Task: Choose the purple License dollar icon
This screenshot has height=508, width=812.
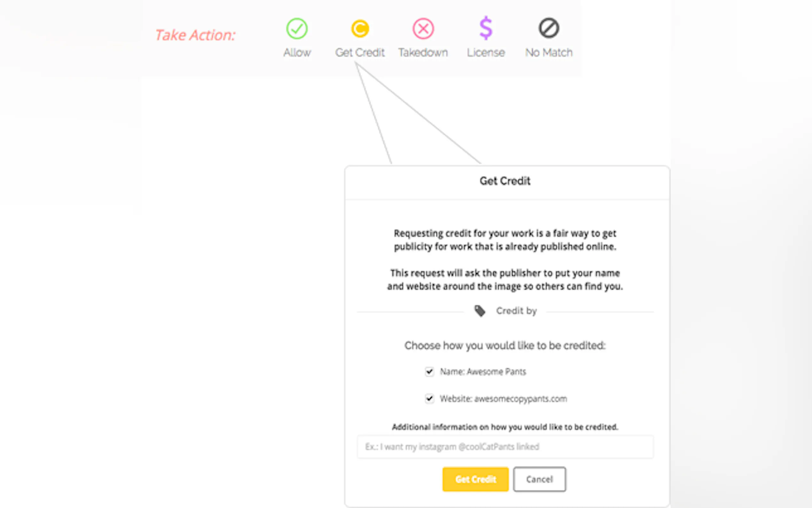Action: 486,28
